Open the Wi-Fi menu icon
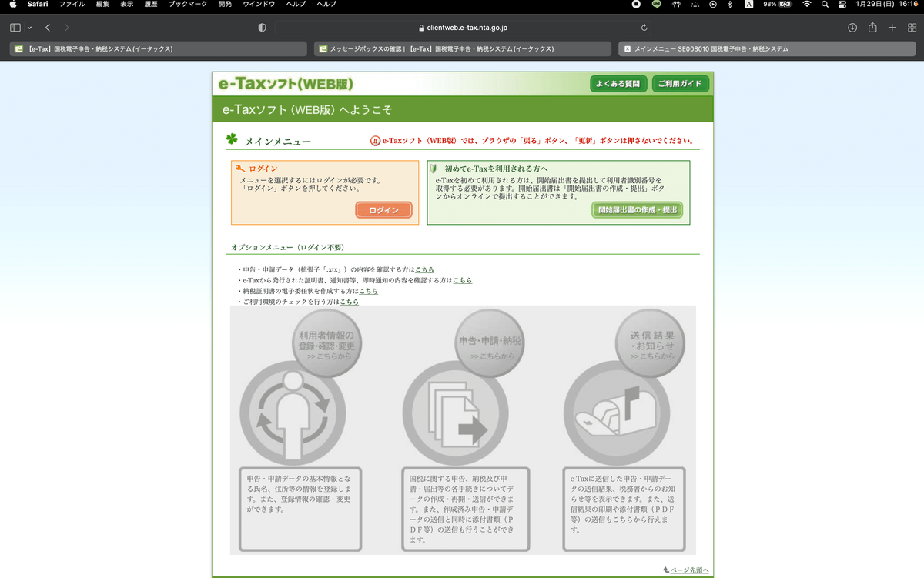 [x=807, y=5]
